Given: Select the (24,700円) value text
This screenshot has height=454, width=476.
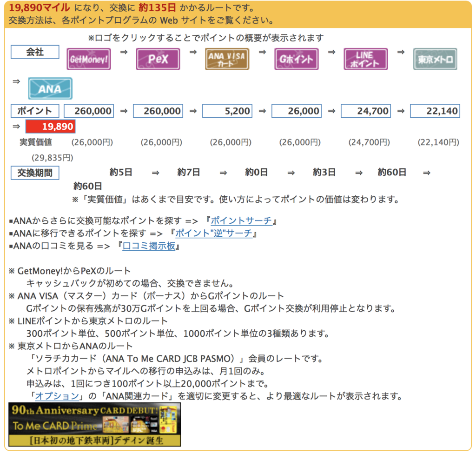Looking at the screenshot, I should [369, 142].
